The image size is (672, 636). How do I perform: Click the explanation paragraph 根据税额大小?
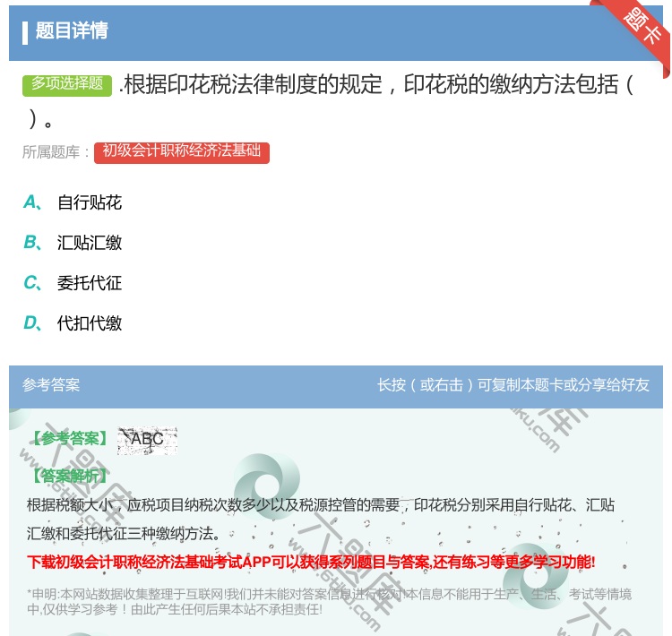coord(321,519)
